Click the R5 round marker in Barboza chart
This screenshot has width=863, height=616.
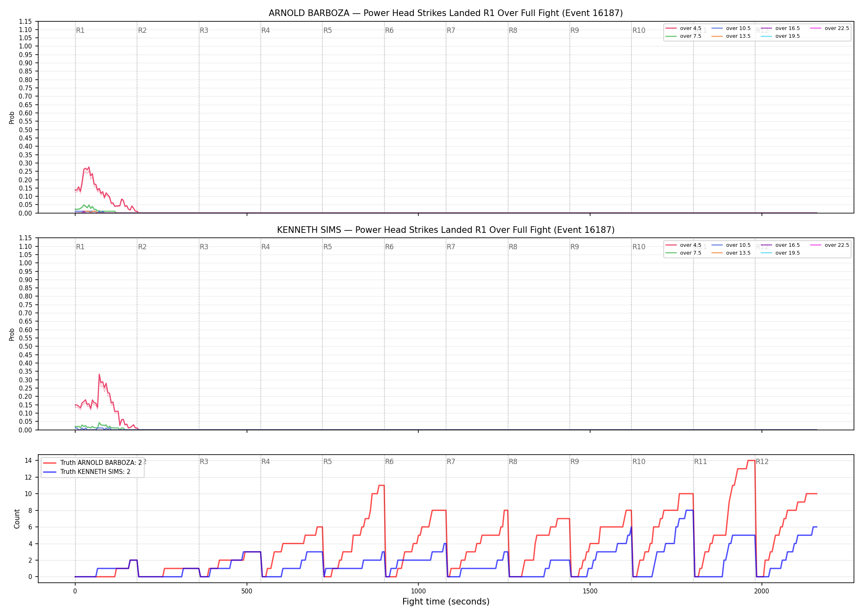(x=328, y=30)
